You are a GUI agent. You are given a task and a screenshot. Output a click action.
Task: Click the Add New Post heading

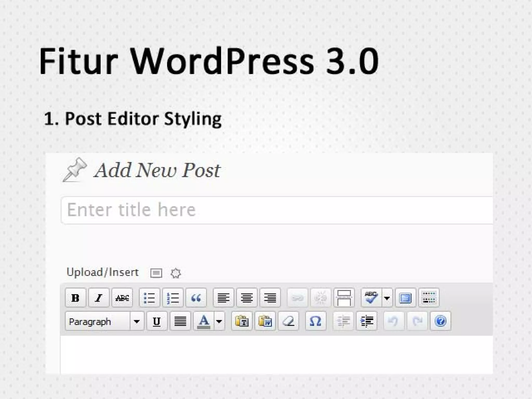point(157,170)
